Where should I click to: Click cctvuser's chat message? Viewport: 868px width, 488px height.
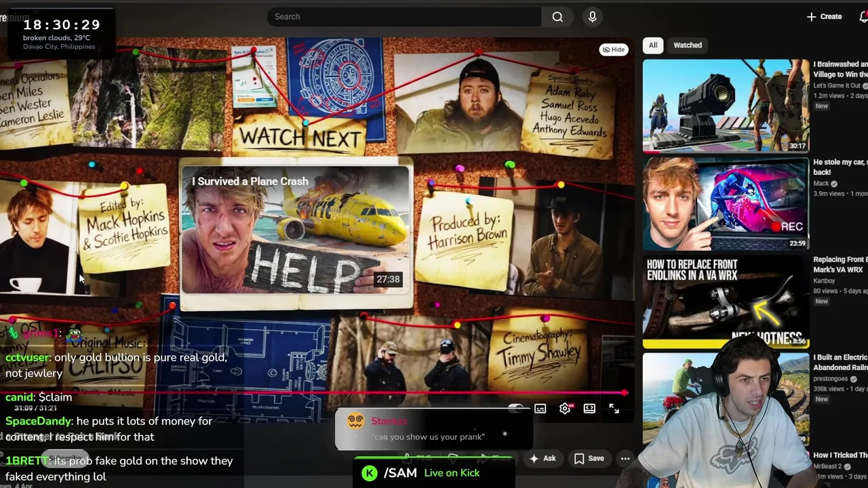point(117,365)
